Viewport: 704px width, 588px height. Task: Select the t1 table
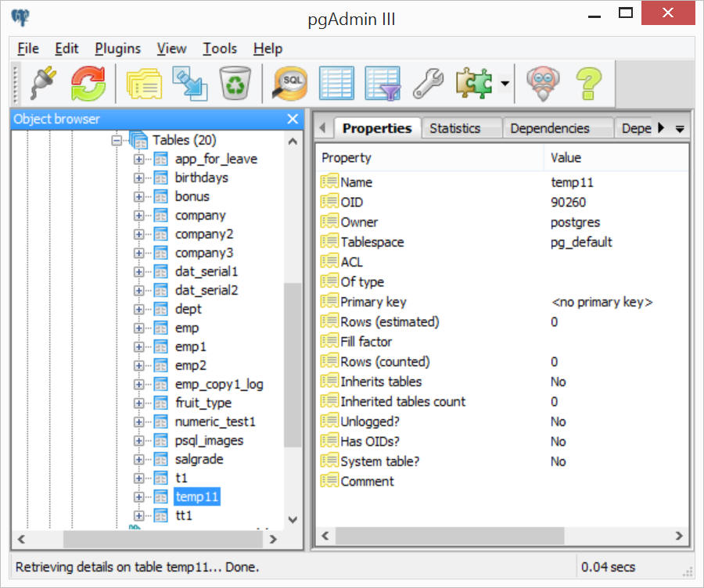click(x=181, y=479)
